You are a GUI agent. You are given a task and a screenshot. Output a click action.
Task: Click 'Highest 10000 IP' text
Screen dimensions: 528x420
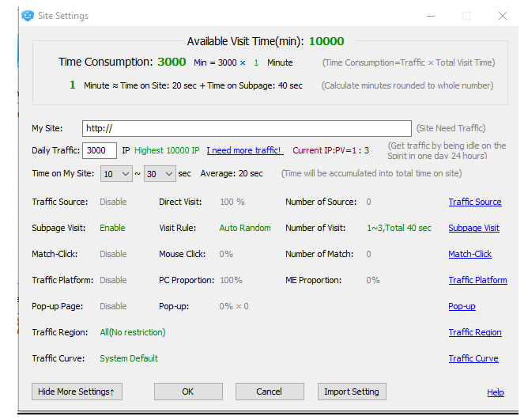click(167, 150)
